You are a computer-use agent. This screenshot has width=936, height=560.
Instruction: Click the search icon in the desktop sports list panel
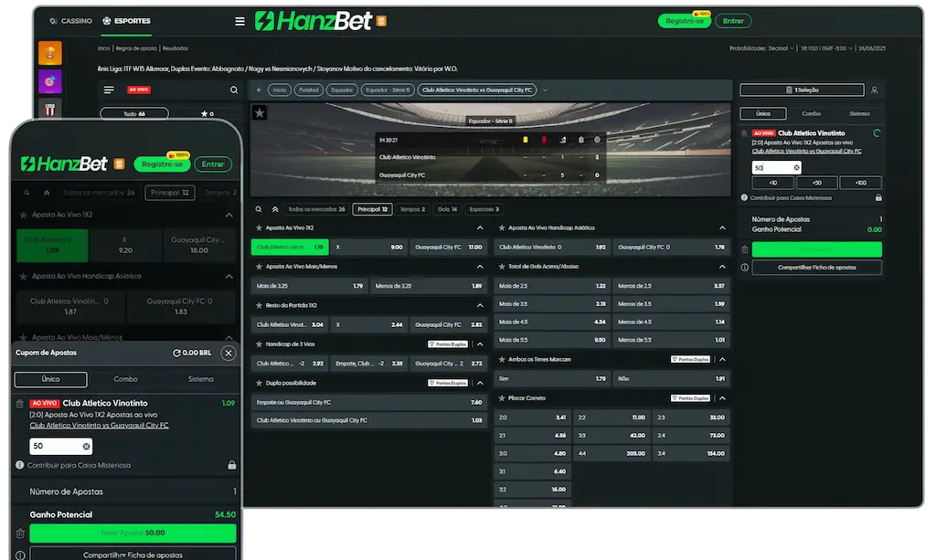234,90
